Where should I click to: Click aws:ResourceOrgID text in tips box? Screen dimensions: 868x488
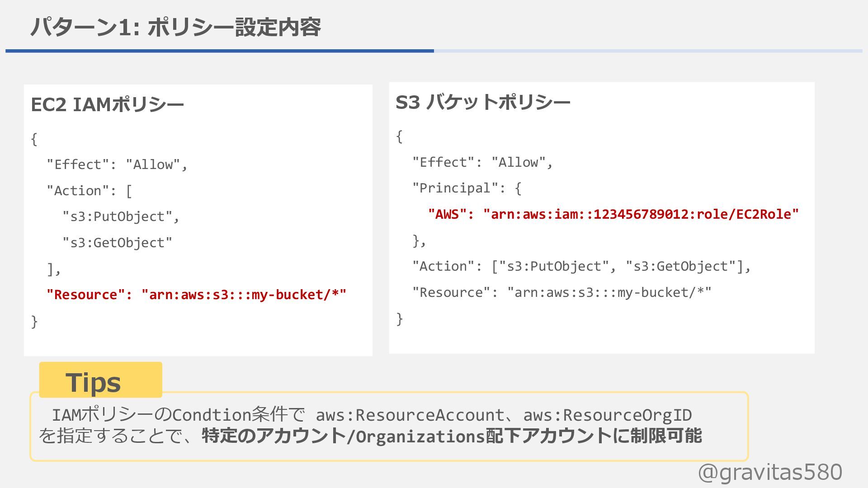click(x=607, y=415)
